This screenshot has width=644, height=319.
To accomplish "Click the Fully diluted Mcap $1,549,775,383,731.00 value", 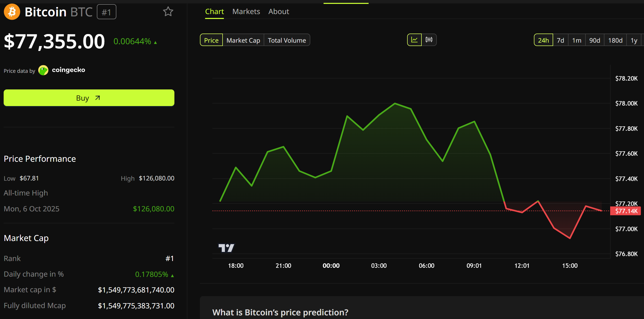I will pyautogui.click(x=136, y=306).
